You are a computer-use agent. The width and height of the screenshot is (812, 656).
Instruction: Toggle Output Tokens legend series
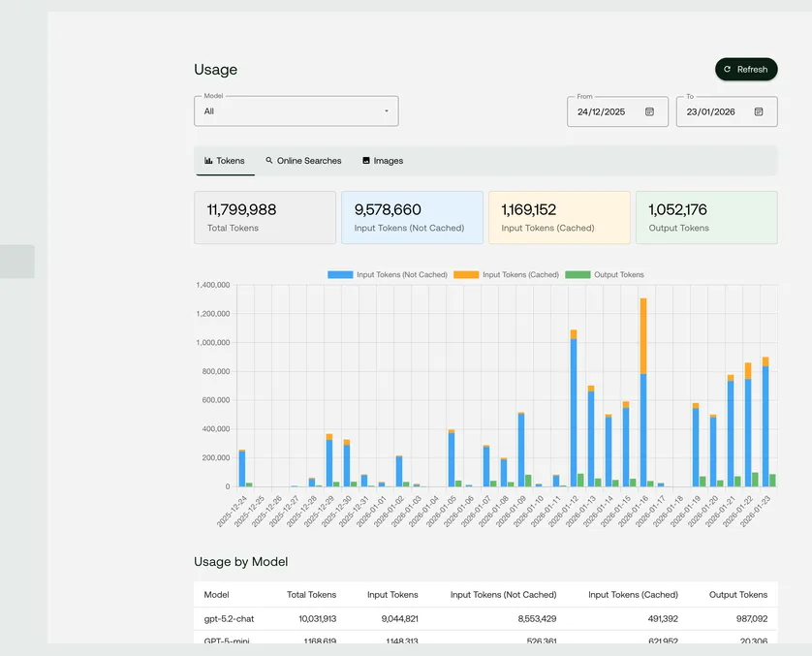(618, 275)
